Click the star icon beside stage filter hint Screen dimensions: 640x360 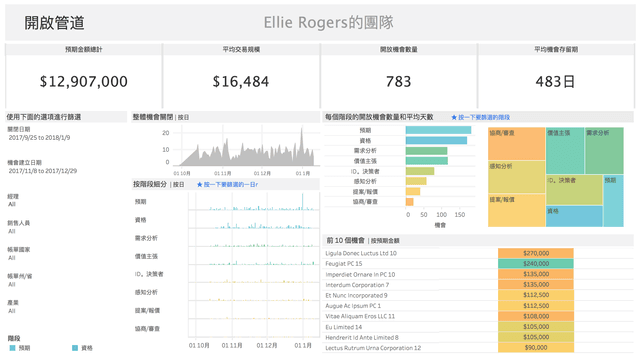click(454, 118)
